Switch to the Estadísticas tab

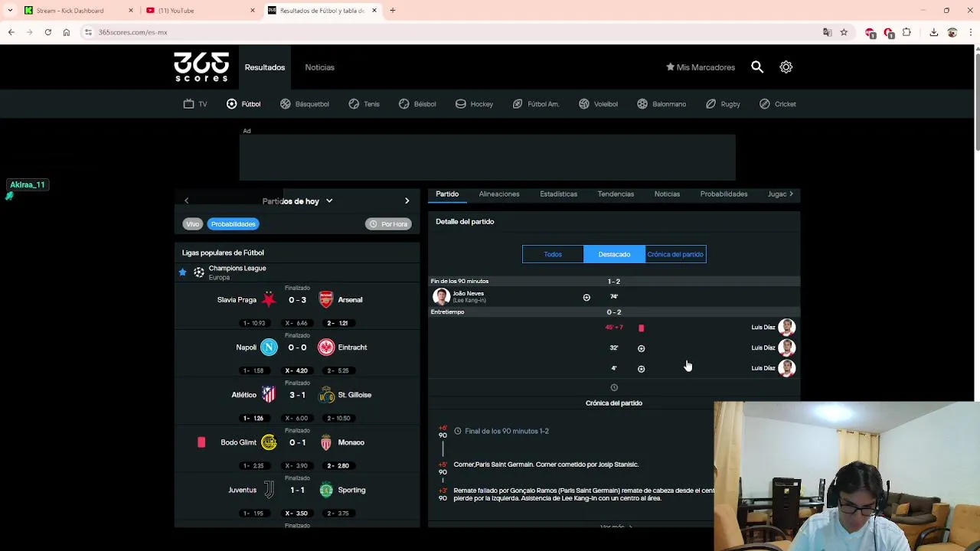point(558,194)
